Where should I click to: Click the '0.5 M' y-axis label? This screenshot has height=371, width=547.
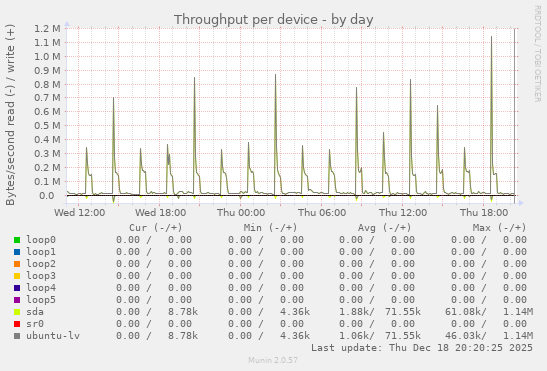click(47, 126)
